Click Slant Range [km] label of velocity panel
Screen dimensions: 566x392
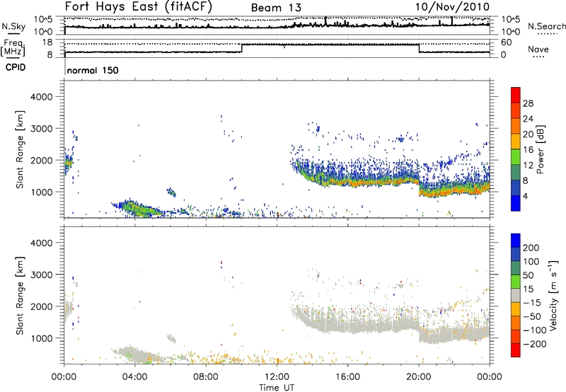tap(20, 295)
